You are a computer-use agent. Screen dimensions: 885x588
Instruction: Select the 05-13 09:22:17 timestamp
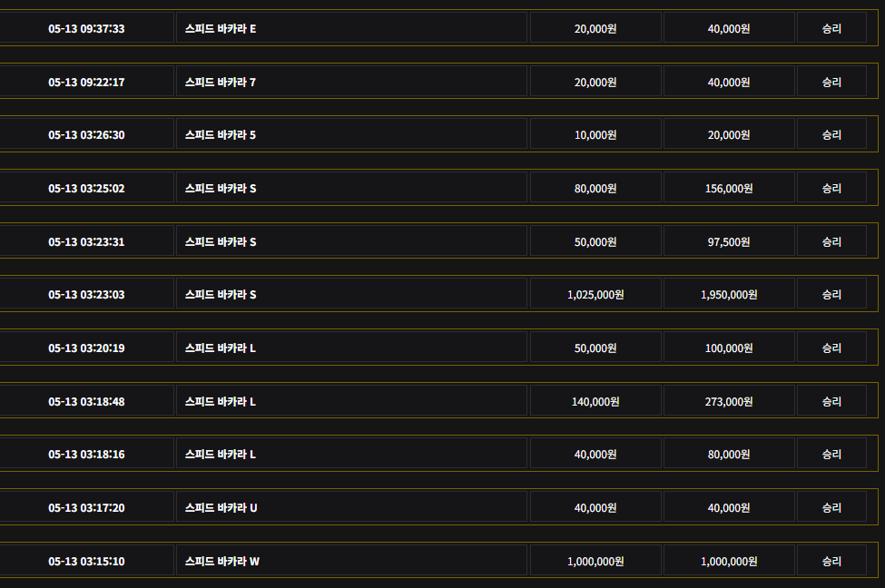[86, 82]
